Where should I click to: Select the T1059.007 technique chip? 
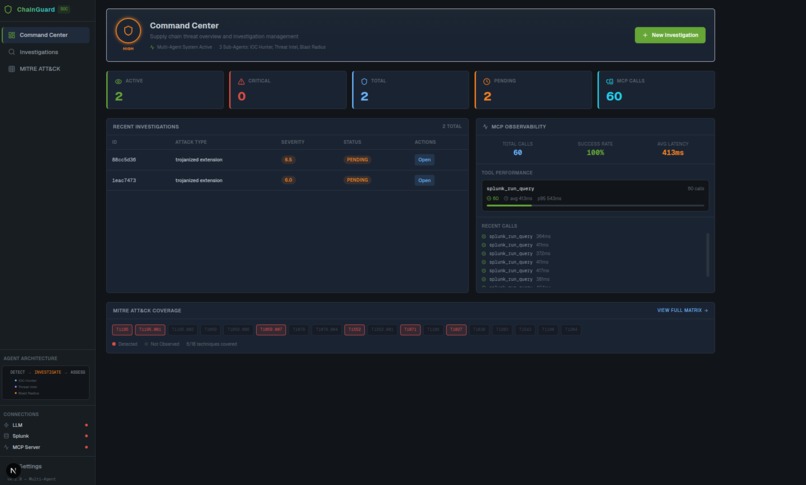[271, 330]
